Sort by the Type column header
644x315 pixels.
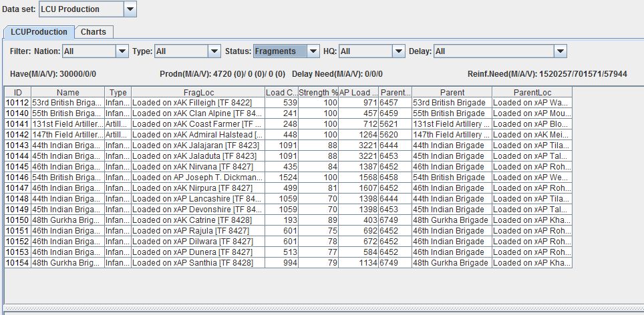(x=118, y=92)
